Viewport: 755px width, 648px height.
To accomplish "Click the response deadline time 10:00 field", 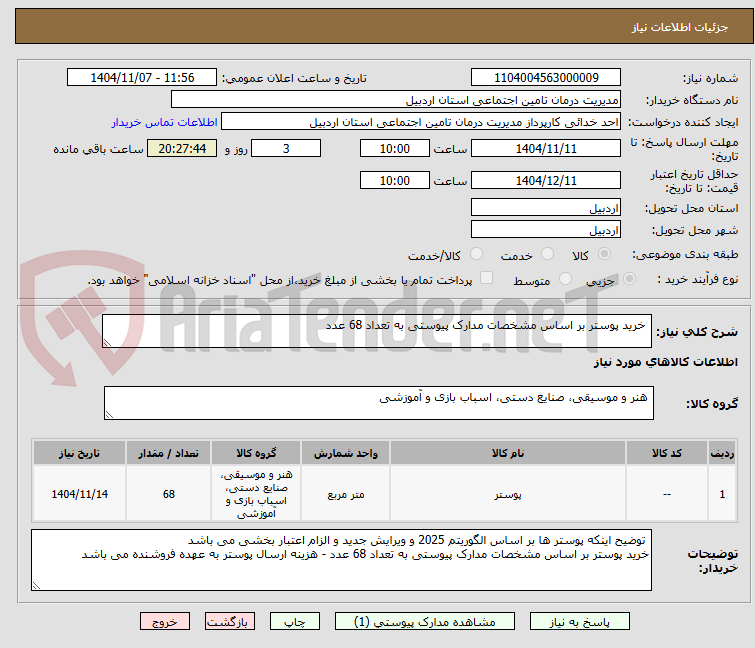I will pos(395,148).
